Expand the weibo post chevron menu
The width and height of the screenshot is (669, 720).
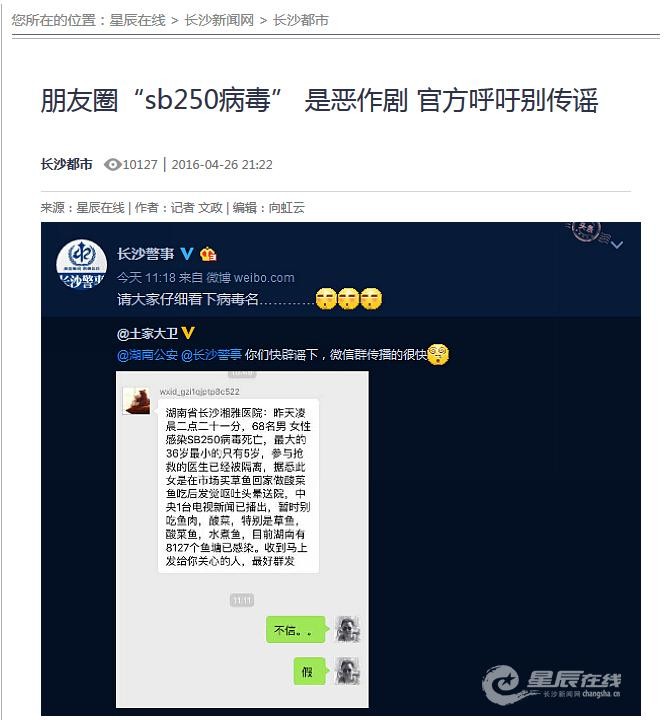click(x=617, y=245)
